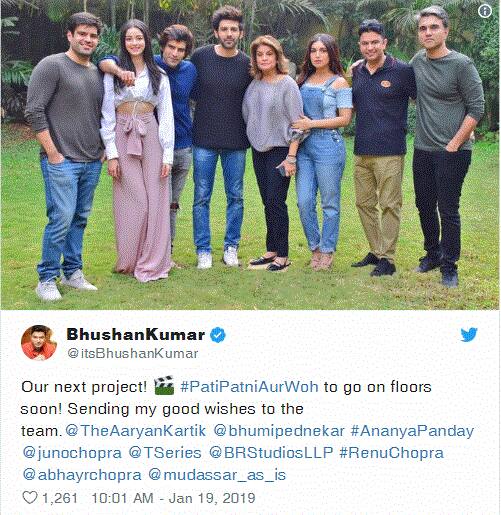Click the 1,261 likes count
501x515 pixels.
coord(60,498)
